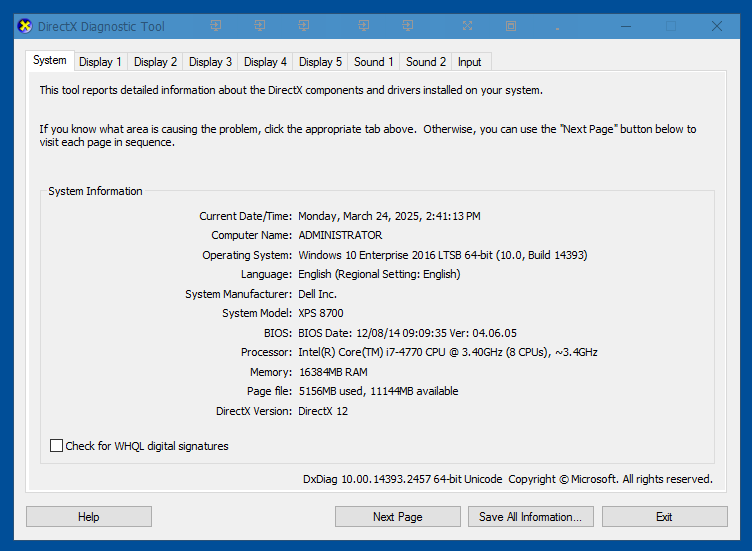The height and width of the screenshot is (551, 752).
Task: Click system model value XPS 8700
Action: (x=321, y=313)
